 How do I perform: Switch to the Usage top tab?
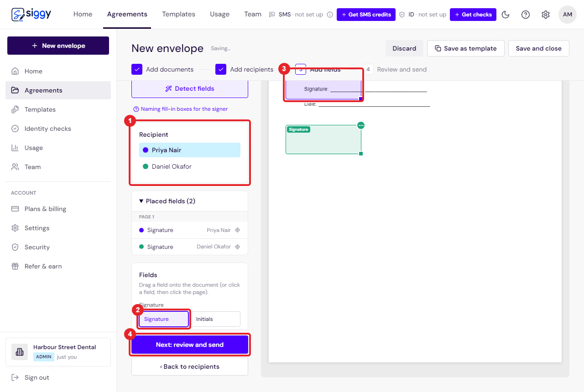(x=219, y=14)
